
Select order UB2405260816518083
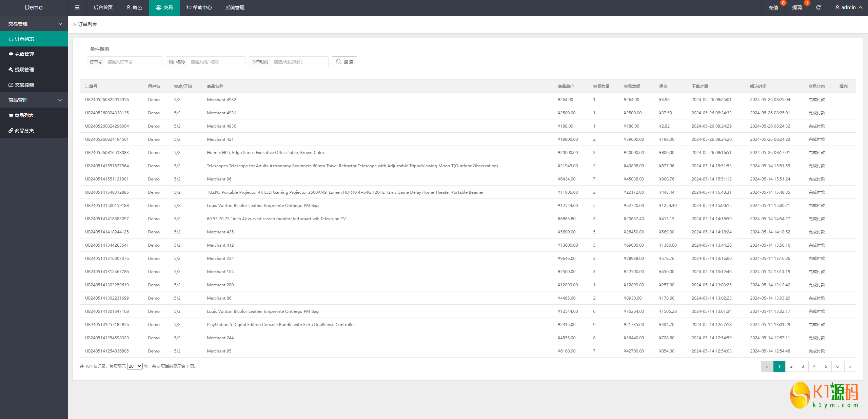[x=107, y=153]
